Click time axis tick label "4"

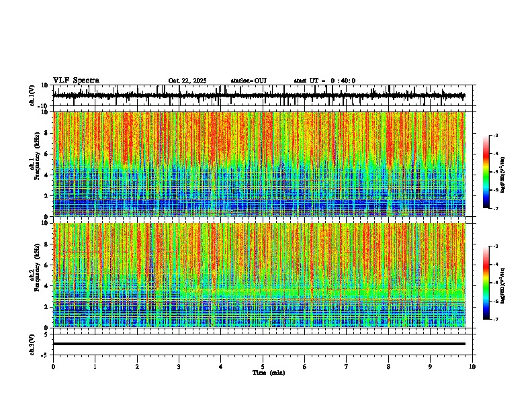[221, 367]
